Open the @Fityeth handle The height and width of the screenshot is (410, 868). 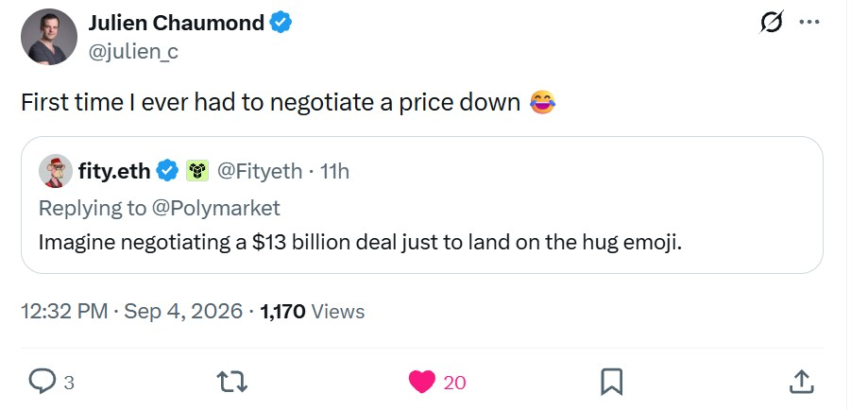259,171
